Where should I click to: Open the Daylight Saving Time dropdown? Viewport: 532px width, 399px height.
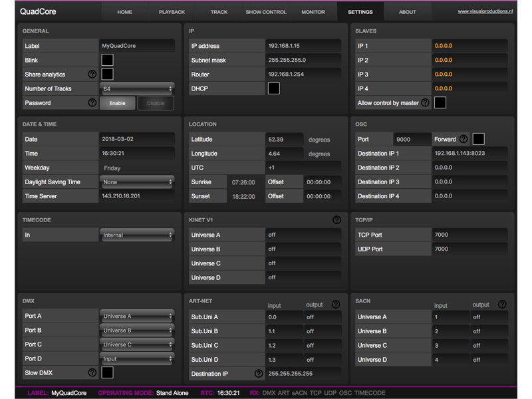[x=136, y=182]
